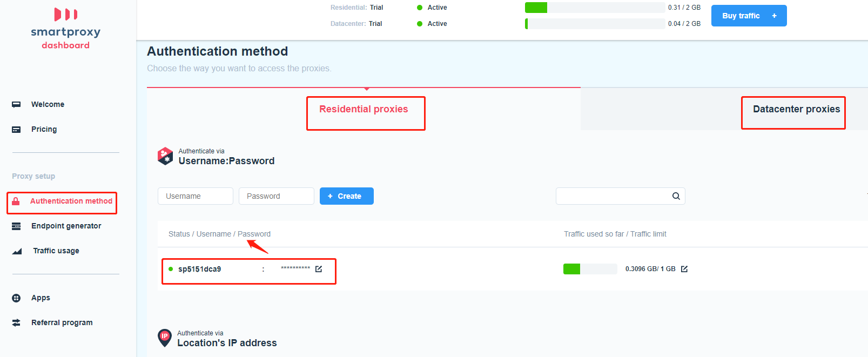Click the Welcome sidebar icon
The width and height of the screenshot is (868, 357).
coord(16,104)
